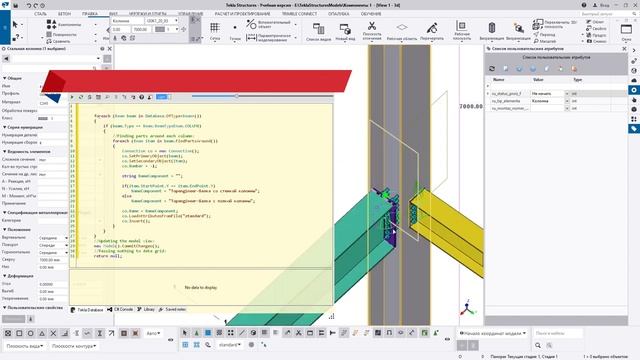Collapse the Общие section
The width and height of the screenshot is (640, 360).
click(4, 78)
